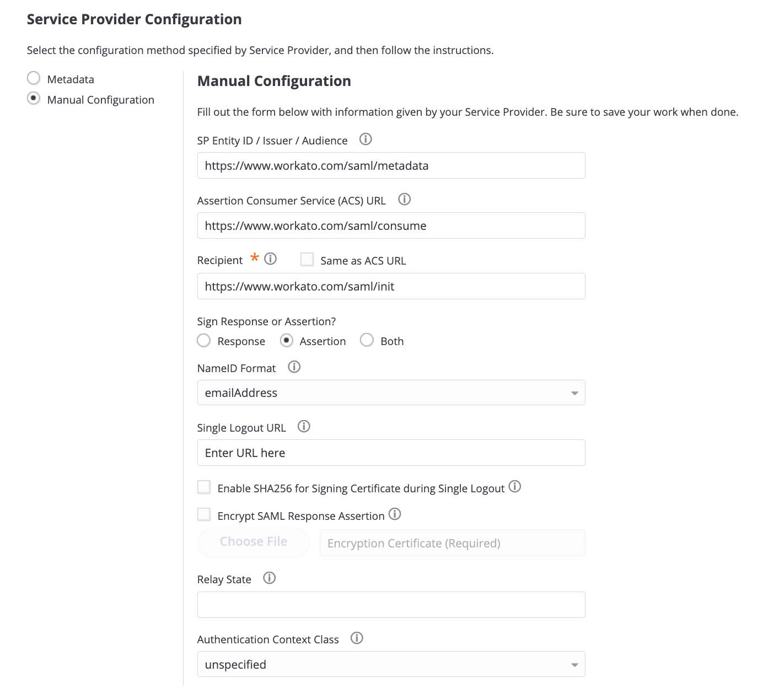
Task: Check the Same as ACS URL checkbox
Action: click(x=307, y=259)
